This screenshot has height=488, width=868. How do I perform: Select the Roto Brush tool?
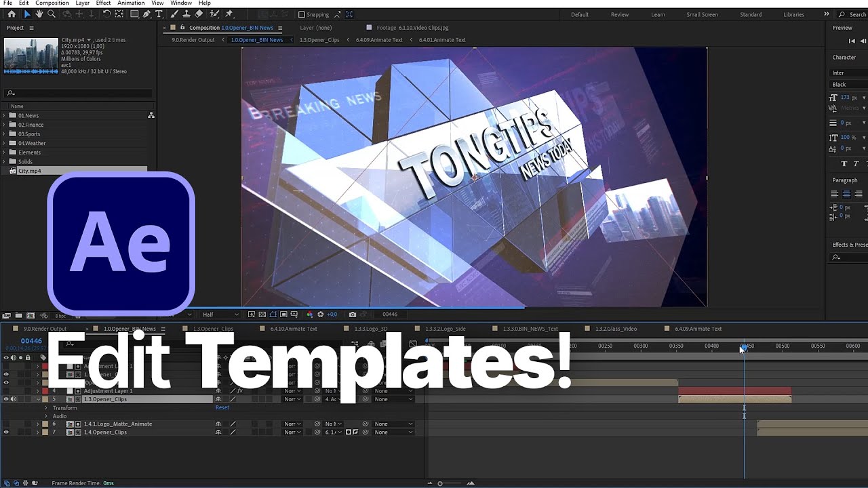[x=214, y=14]
